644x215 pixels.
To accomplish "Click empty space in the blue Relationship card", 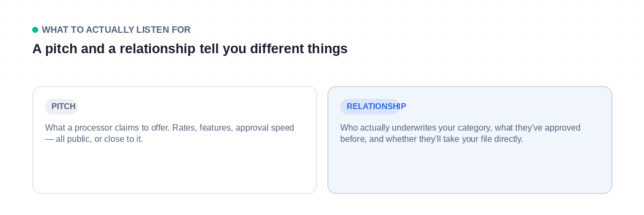I will tap(470, 169).
